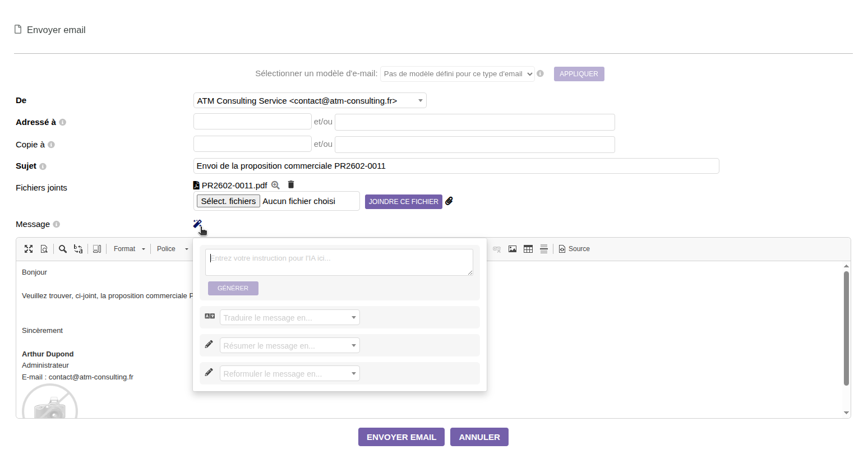Expand the Reformuler le message en dropdown
This screenshot has height=454, width=868.
pyautogui.click(x=290, y=373)
